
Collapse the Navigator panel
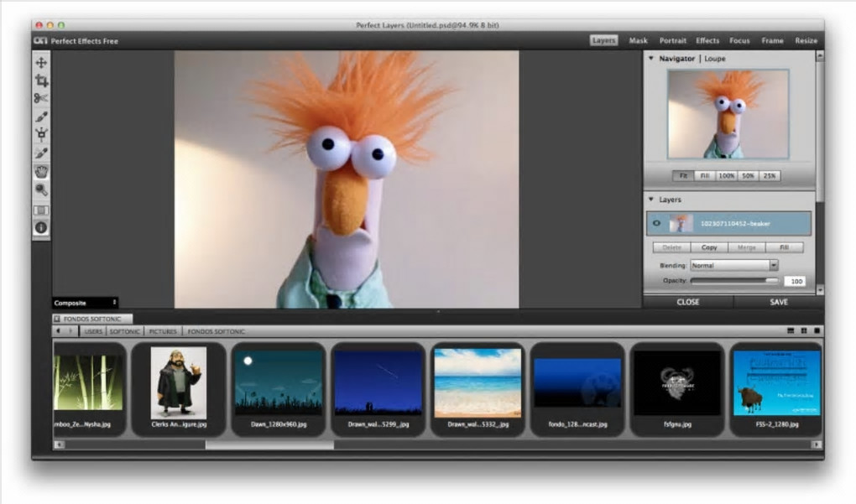[650, 59]
